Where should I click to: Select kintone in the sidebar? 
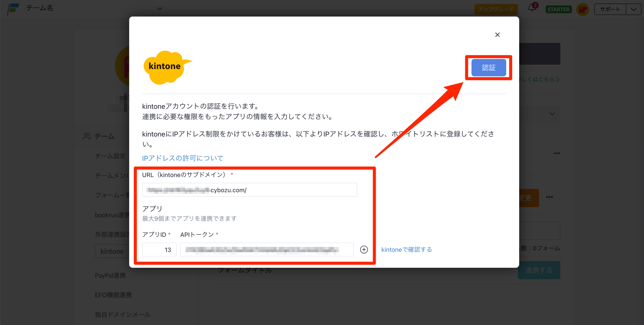[112, 251]
